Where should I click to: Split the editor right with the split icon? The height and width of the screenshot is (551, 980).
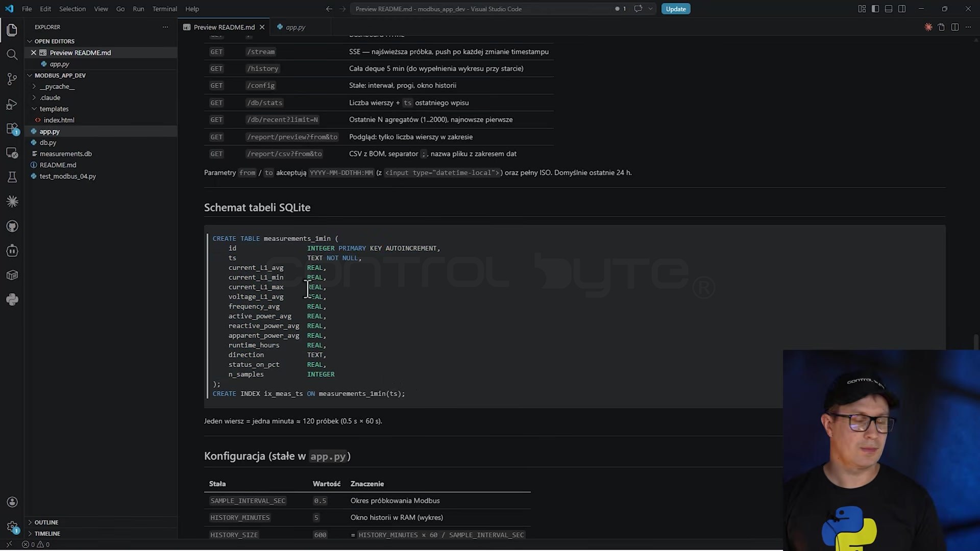click(x=955, y=27)
